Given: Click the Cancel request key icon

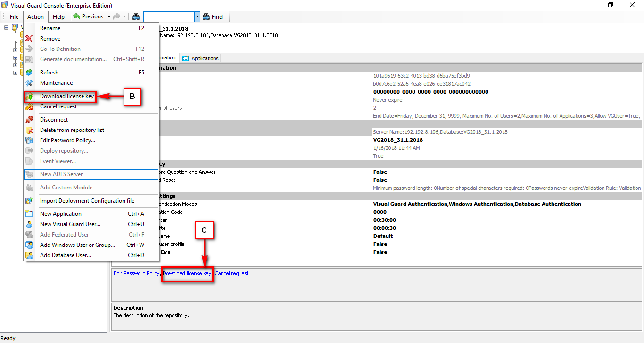Looking at the screenshot, I should (x=29, y=106).
